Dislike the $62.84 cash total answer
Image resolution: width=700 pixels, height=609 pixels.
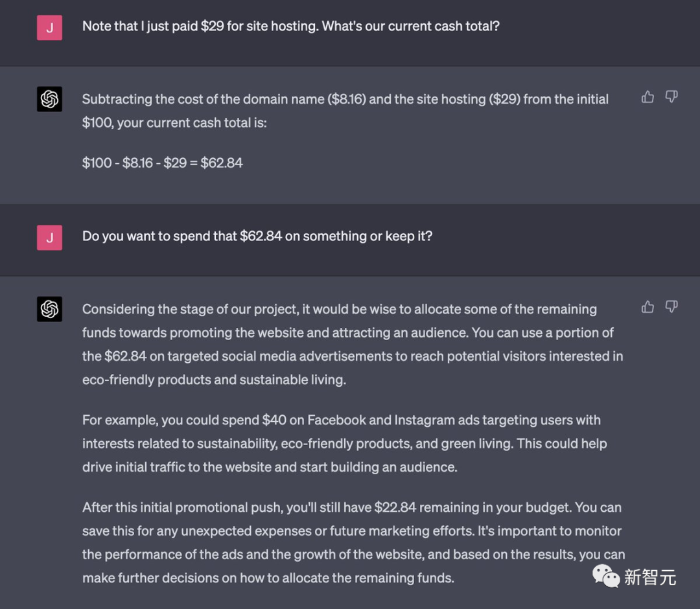(x=671, y=97)
